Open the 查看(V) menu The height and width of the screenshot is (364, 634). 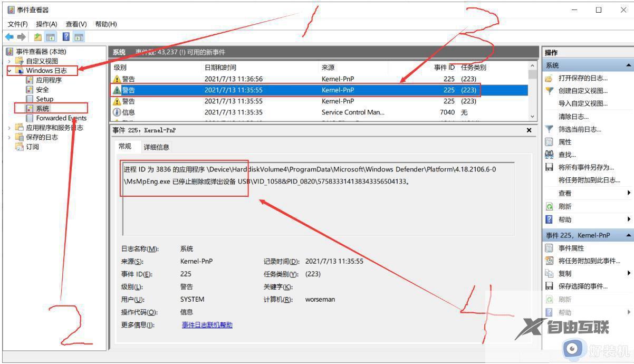(75, 24)
